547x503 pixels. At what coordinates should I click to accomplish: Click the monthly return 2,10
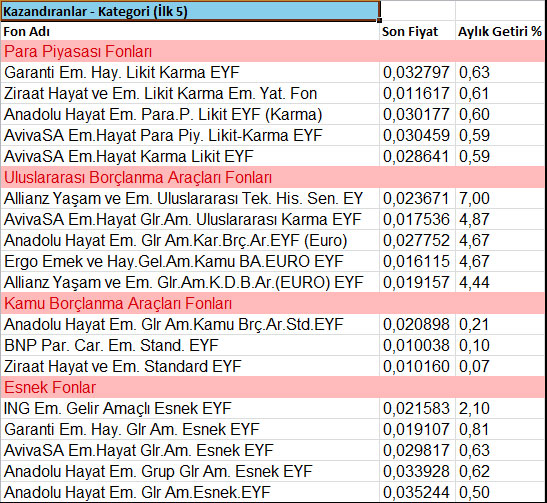click(500, 408)
